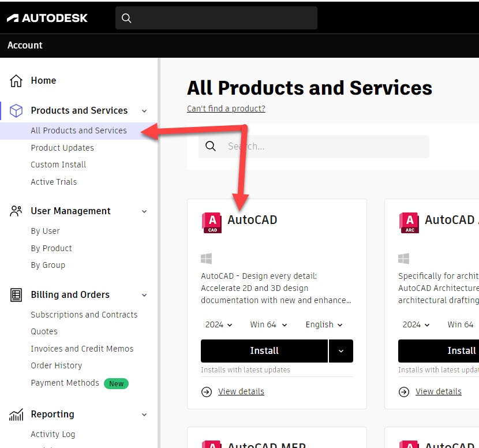Click Install on the AutoCAD card

(264, 351)
